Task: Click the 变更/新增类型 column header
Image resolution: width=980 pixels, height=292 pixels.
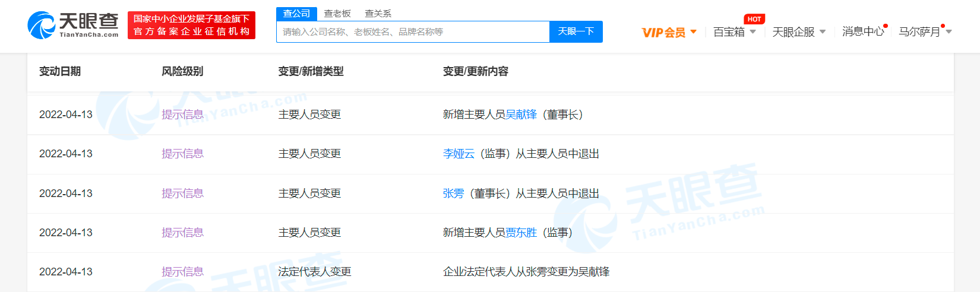Action: pos(311,71)
